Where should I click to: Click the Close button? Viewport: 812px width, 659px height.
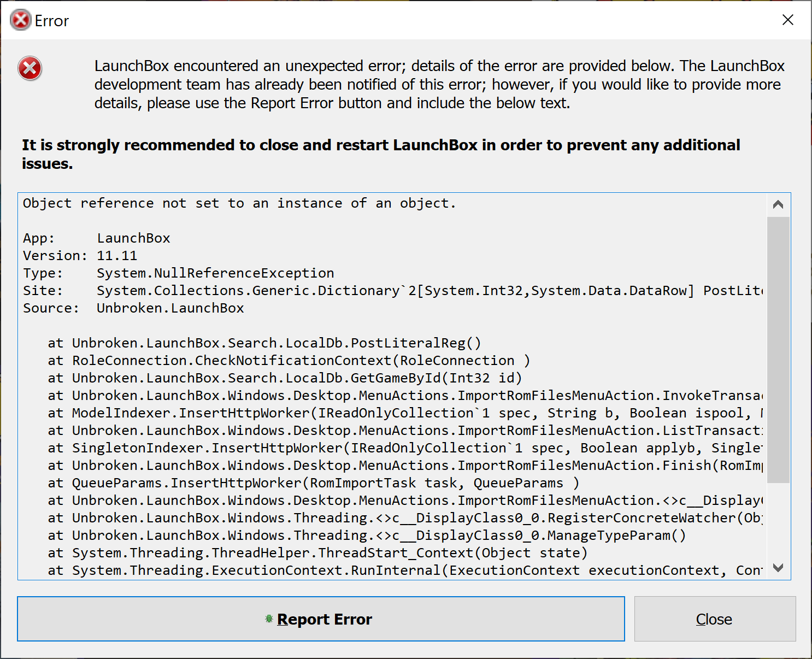(715, 619)
